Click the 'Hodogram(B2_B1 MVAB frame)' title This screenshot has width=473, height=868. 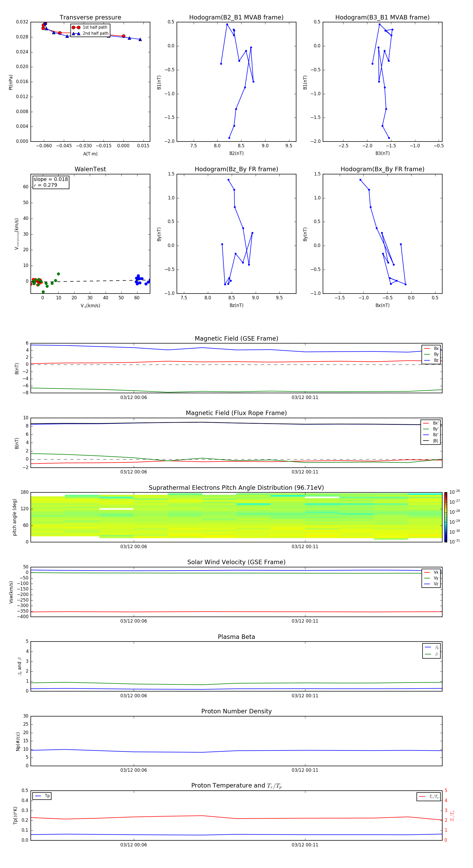(236, 17)
